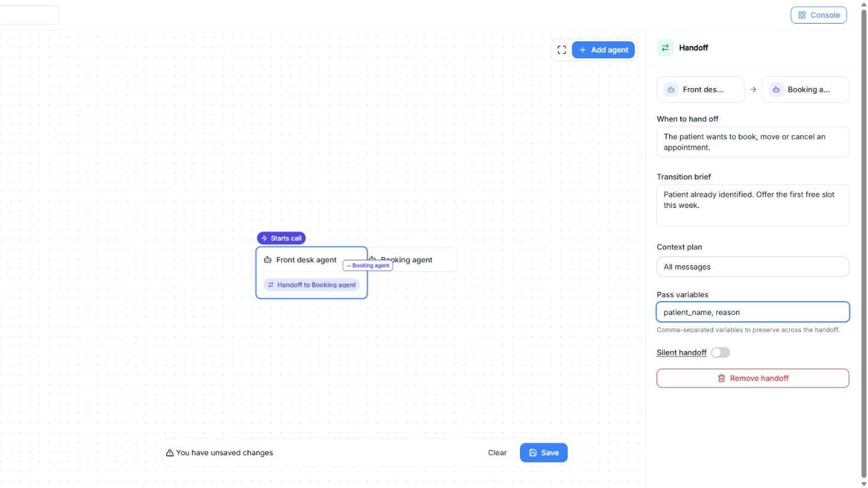The height and width of the screenshot is (488, 868).
Task: Toggle the Silent handoff switch
Action: click(720, 353)
